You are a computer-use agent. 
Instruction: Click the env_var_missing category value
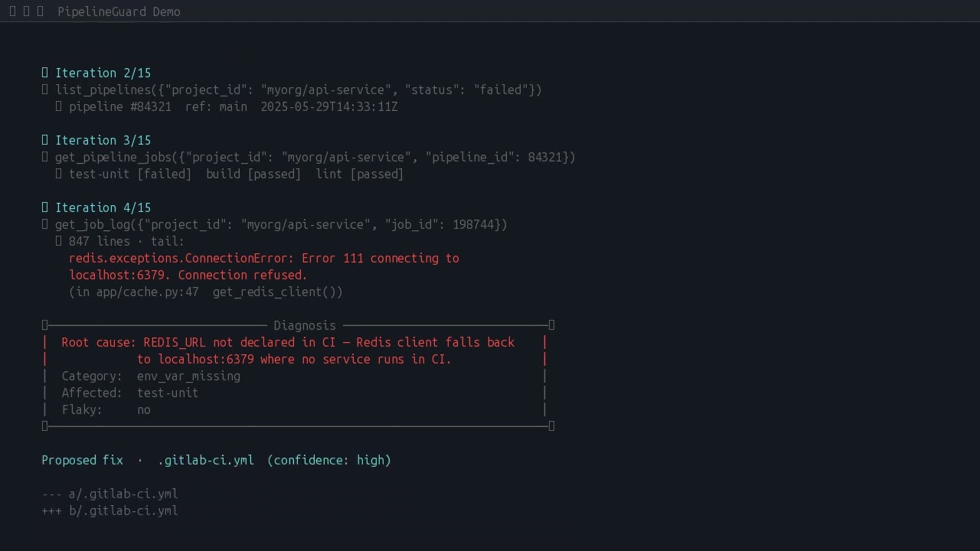pos(188,376)
